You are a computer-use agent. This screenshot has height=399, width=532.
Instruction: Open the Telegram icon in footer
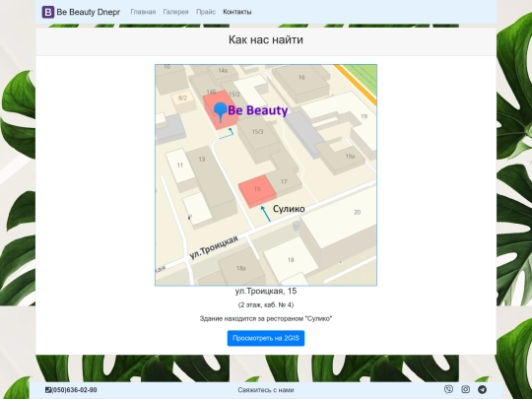click(x=482, y=389)
